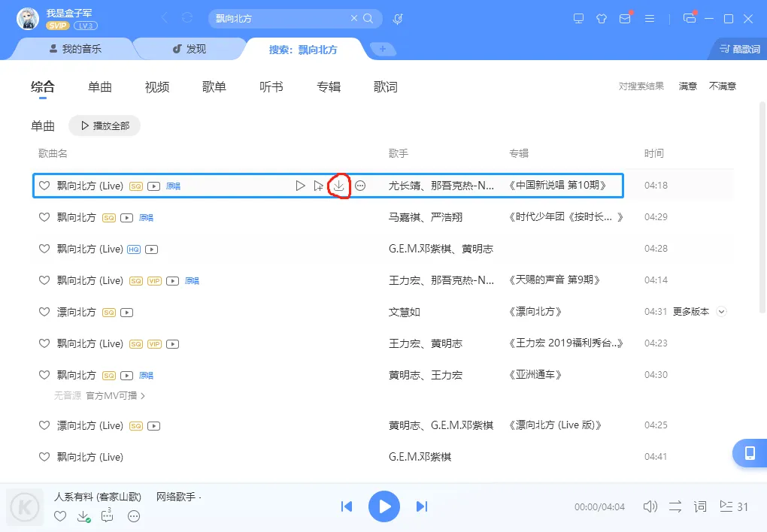Favorite the G.E.M.邓紫棋、黄明志 Live song
This screenshot has height=532, width=767.
click(44, 249)
